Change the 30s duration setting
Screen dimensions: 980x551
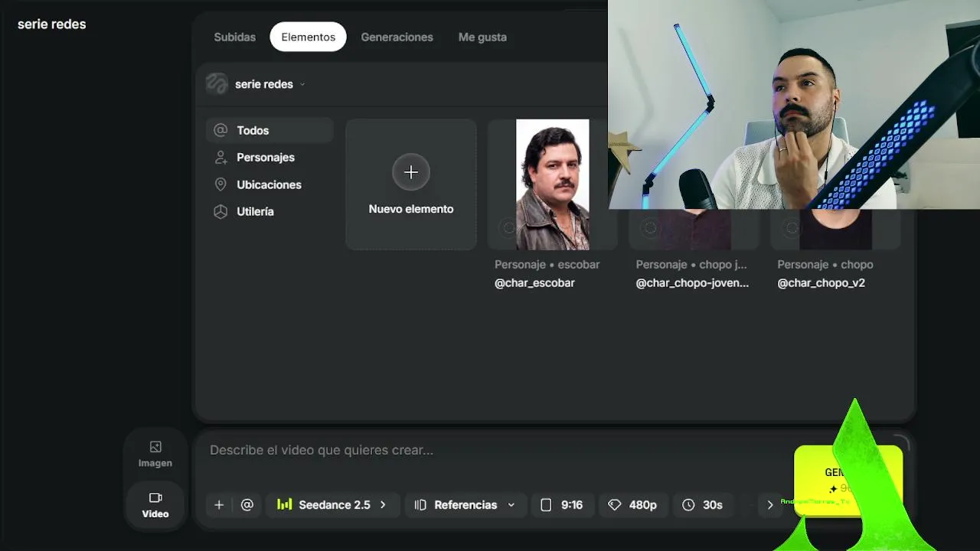(x=703, y=505)
